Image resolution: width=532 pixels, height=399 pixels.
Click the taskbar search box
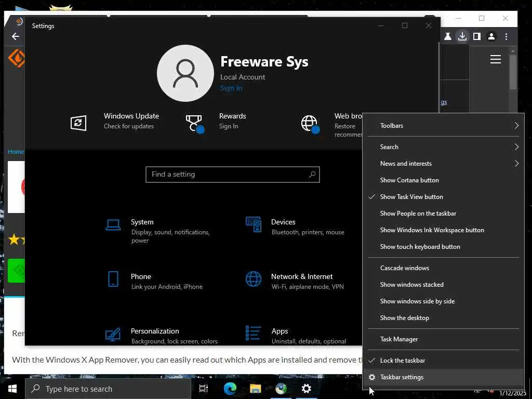[x=108, y=389]
